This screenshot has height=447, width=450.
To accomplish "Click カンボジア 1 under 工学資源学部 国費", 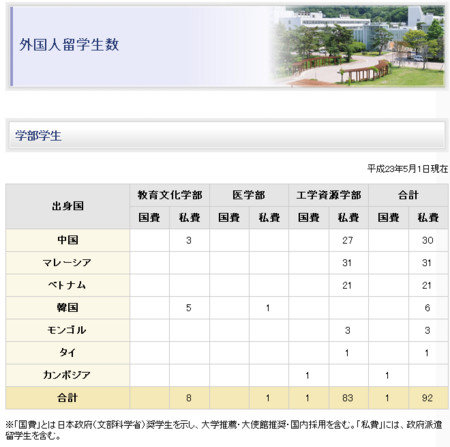I will (x=307, y=376).
